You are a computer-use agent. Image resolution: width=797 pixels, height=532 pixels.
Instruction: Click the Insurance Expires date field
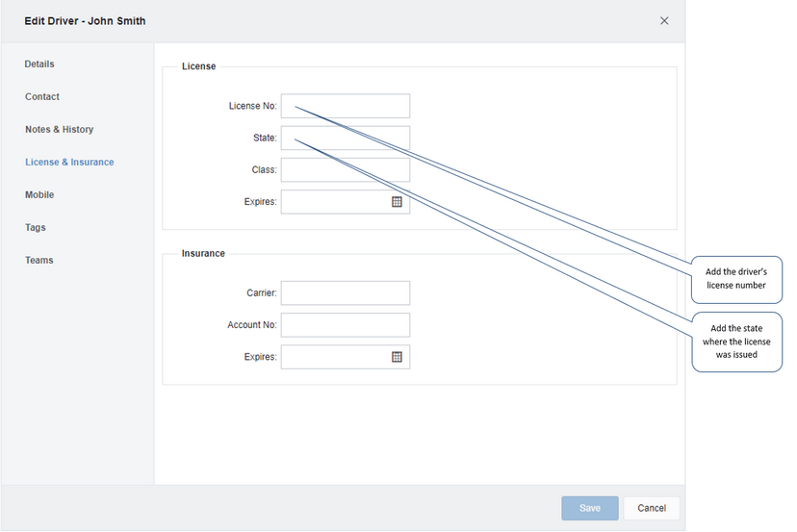[336, 357]
